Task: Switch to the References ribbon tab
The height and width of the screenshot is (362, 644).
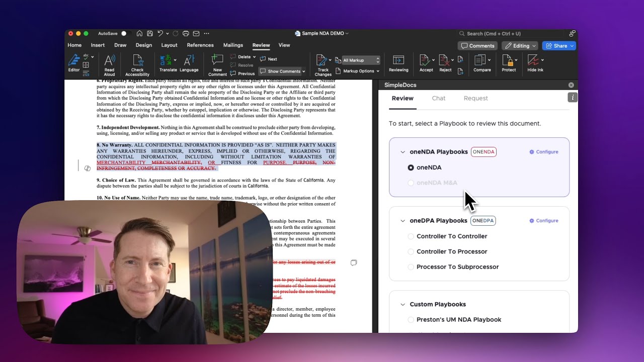Action: (x=200, y=45)
